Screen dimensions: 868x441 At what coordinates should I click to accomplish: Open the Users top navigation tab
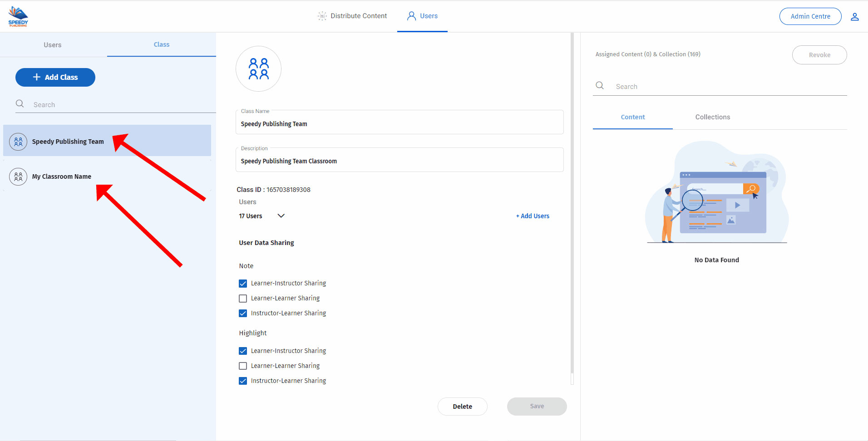click(x=422, y=16)
